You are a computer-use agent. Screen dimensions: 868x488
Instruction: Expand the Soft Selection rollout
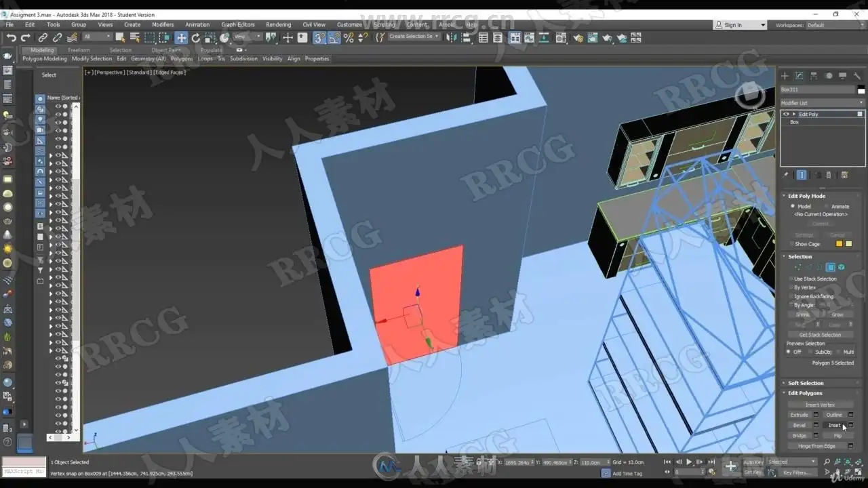(806, 383)
